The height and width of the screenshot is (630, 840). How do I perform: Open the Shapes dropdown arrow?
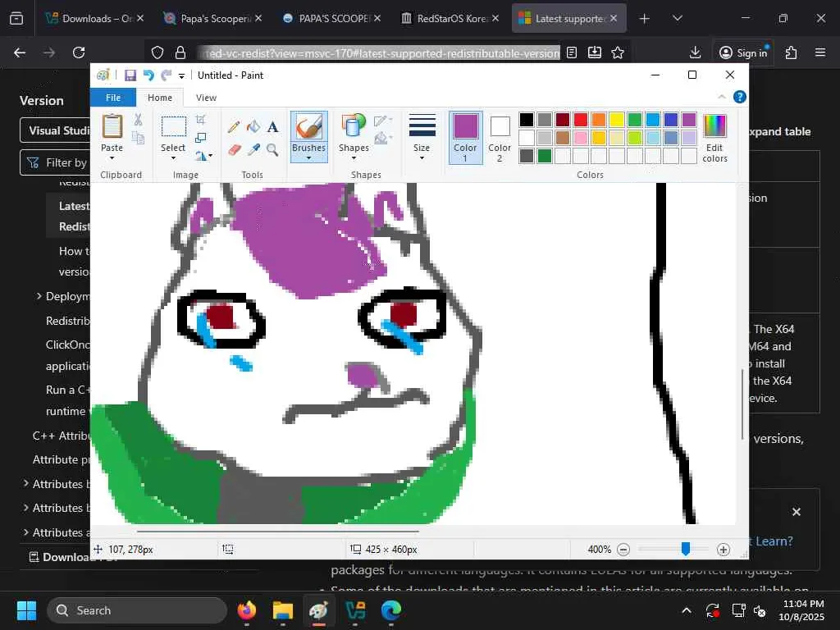354,158
